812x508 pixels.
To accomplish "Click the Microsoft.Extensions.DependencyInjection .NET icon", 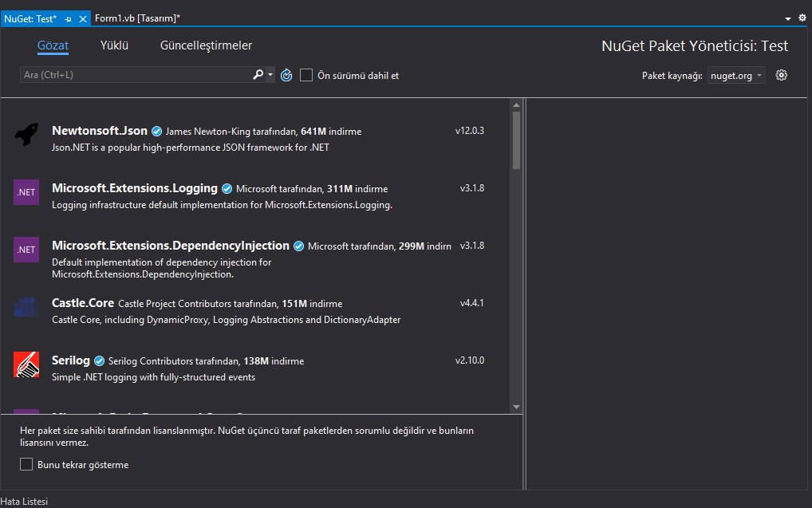I will (x=26, y=250).
